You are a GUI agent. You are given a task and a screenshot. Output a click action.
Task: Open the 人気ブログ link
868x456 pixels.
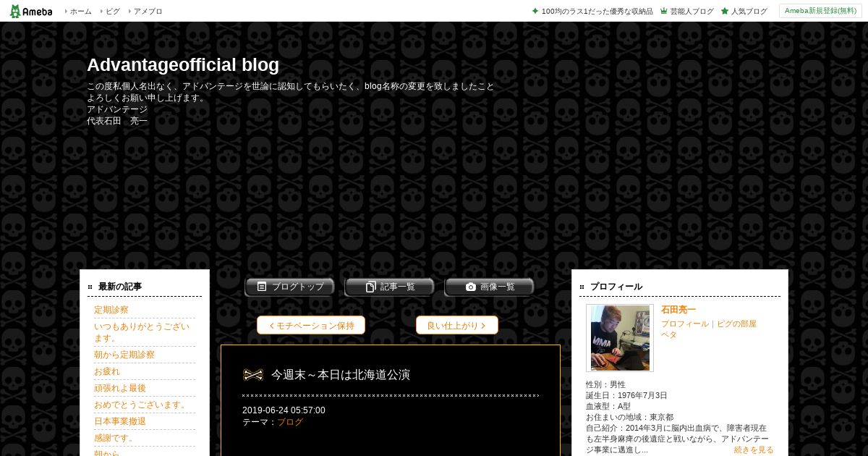coord(749,11)
